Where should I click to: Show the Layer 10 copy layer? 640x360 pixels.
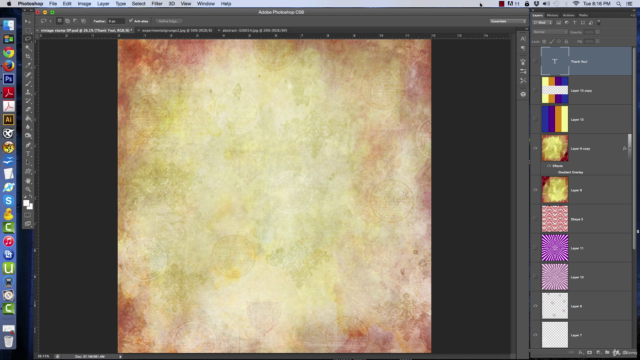click(x=535, y=90)
